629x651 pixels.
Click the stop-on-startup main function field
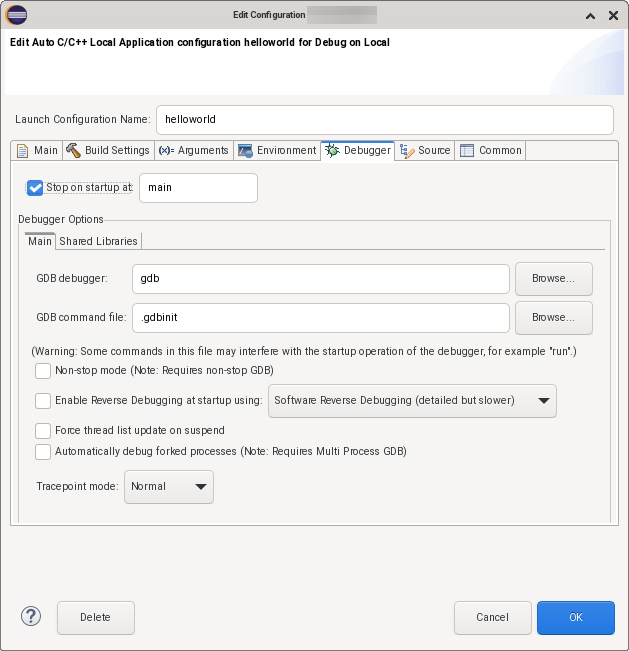pos(198,188)
